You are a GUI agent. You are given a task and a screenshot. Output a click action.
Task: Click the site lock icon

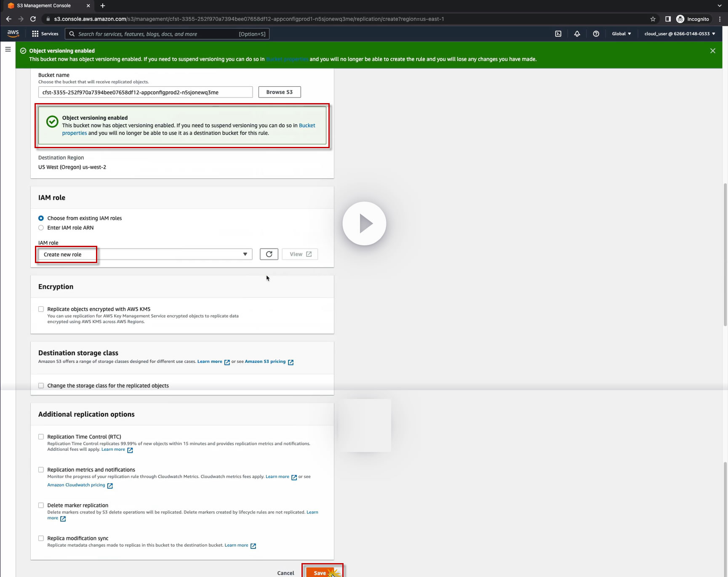click(x=48, y=19)
